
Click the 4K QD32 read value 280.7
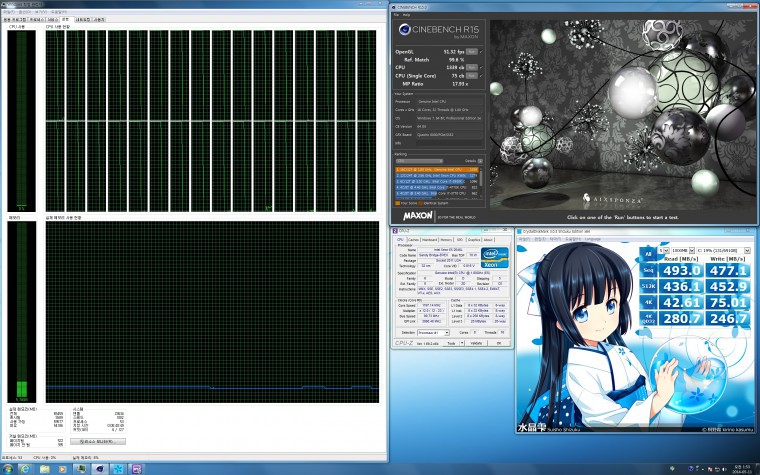pos(682,318)
